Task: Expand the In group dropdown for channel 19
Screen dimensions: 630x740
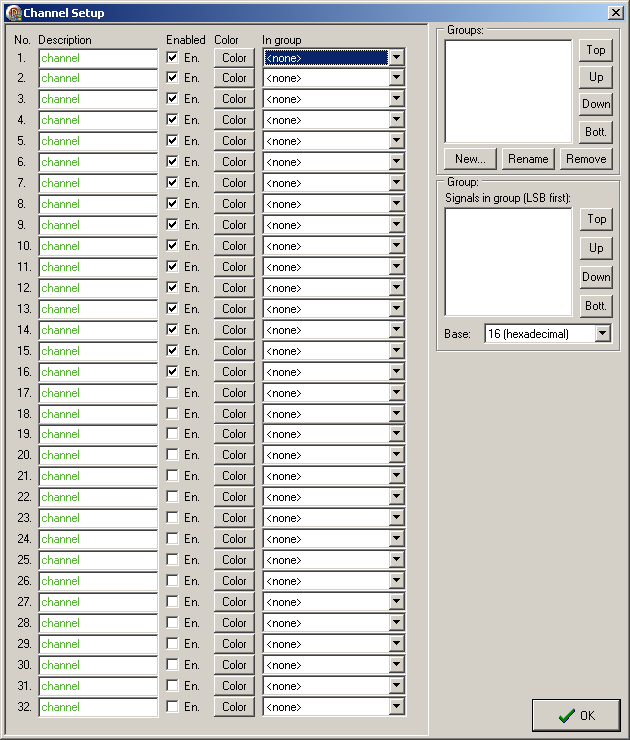Action: (396, 434)
